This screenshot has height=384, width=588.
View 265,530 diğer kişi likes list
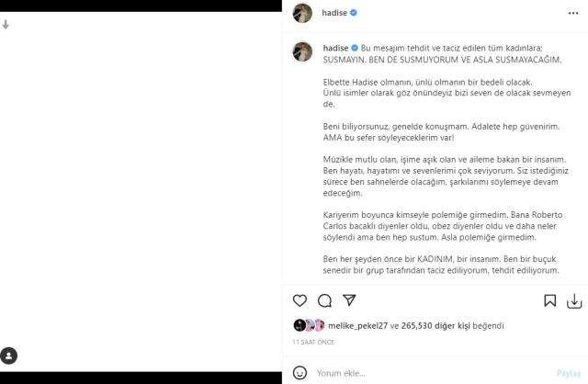click(x=435, y=325)
